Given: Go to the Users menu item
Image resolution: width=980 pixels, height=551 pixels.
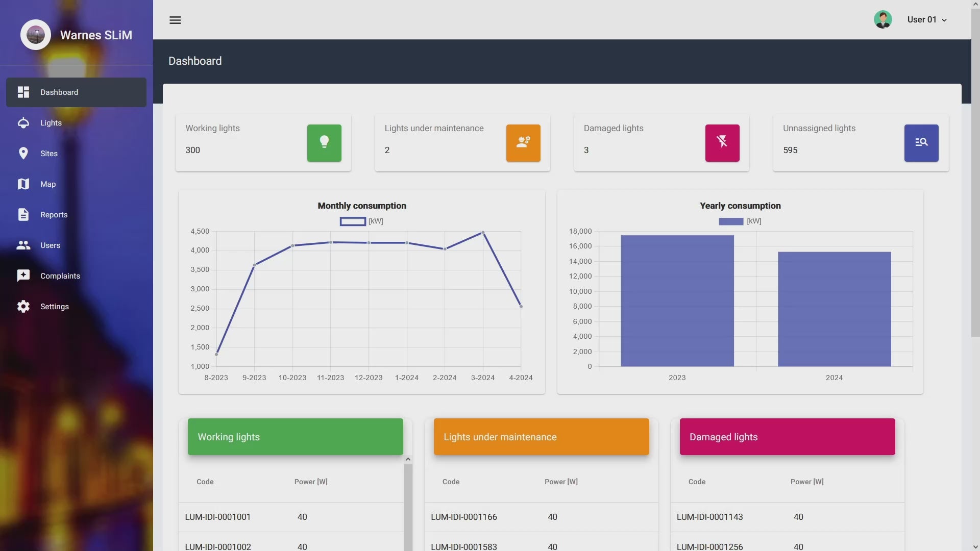Looking at the screenshot, I should click(x=76, y=245).
